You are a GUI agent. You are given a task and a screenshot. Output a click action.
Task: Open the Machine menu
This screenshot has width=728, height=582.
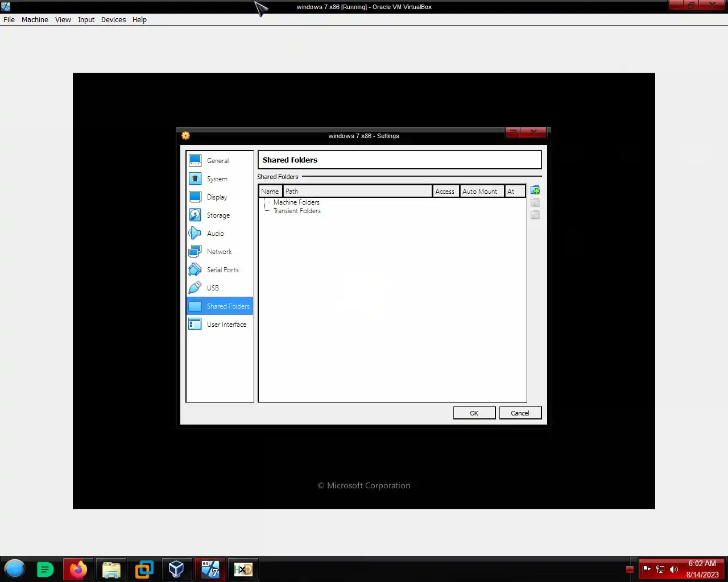(x=35, y=19)
